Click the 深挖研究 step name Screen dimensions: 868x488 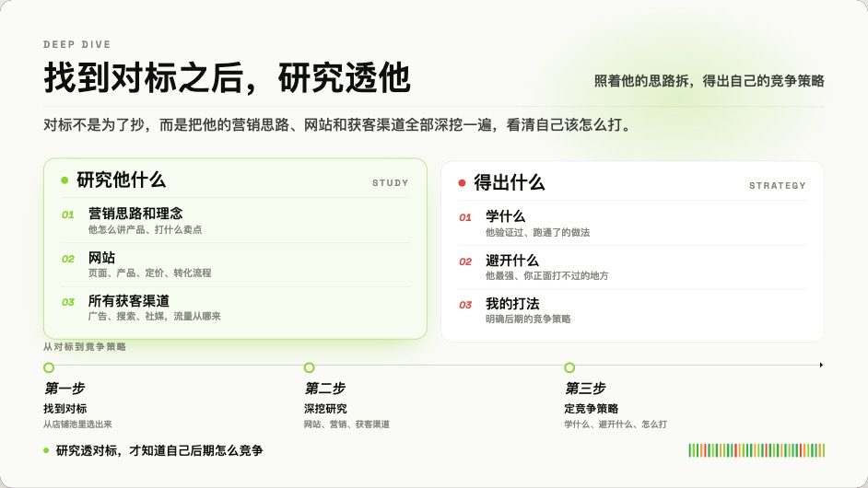coord(325,409)
